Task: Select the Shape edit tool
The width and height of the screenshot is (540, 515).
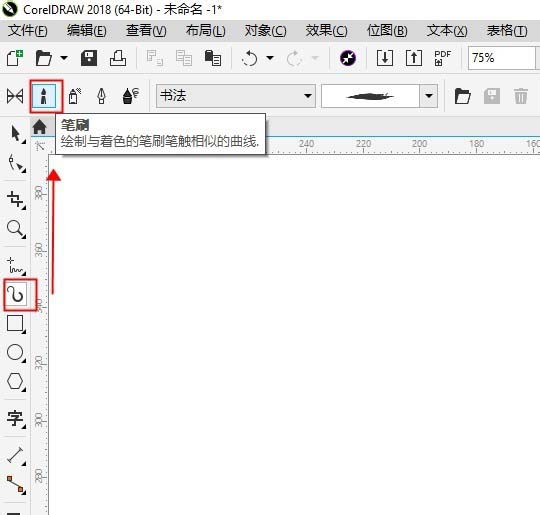Action: [x=16, y=163]
